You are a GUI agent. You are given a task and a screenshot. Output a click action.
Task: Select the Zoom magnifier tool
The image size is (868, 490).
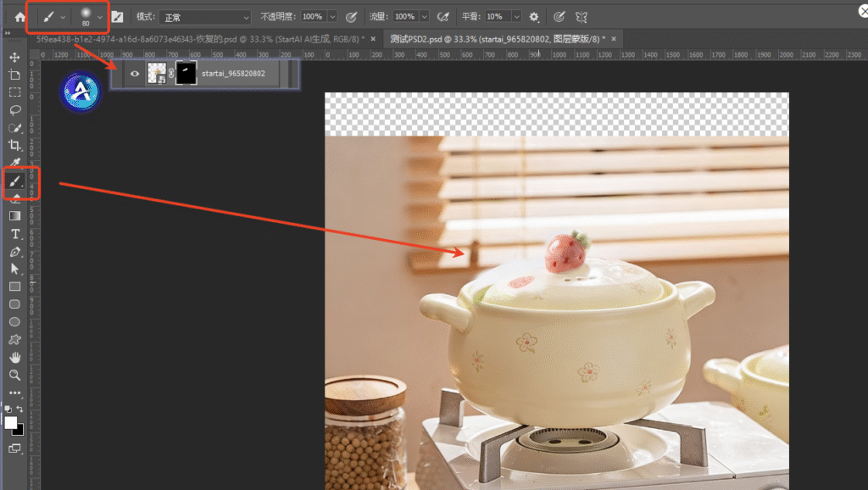coord(14,375)
